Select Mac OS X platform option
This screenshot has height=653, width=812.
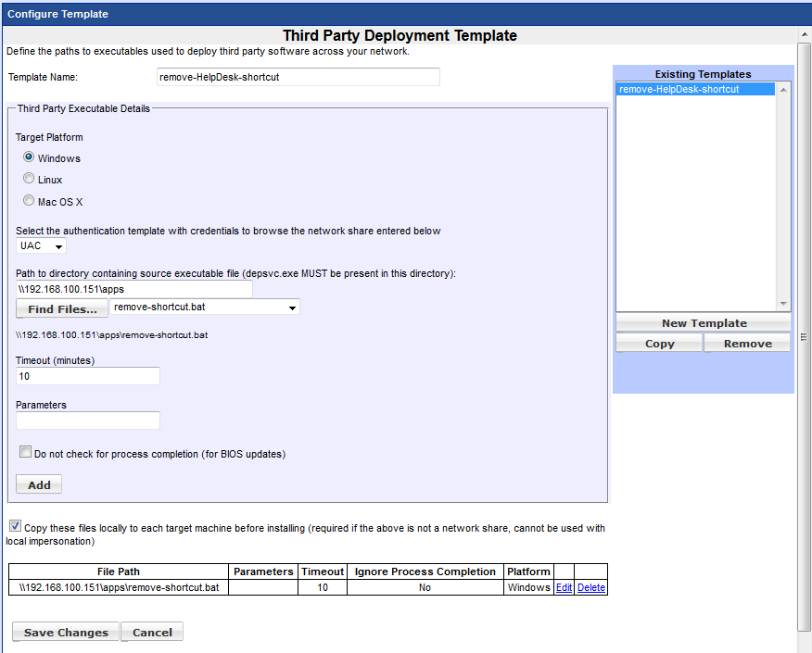click(x=29, y=201)
